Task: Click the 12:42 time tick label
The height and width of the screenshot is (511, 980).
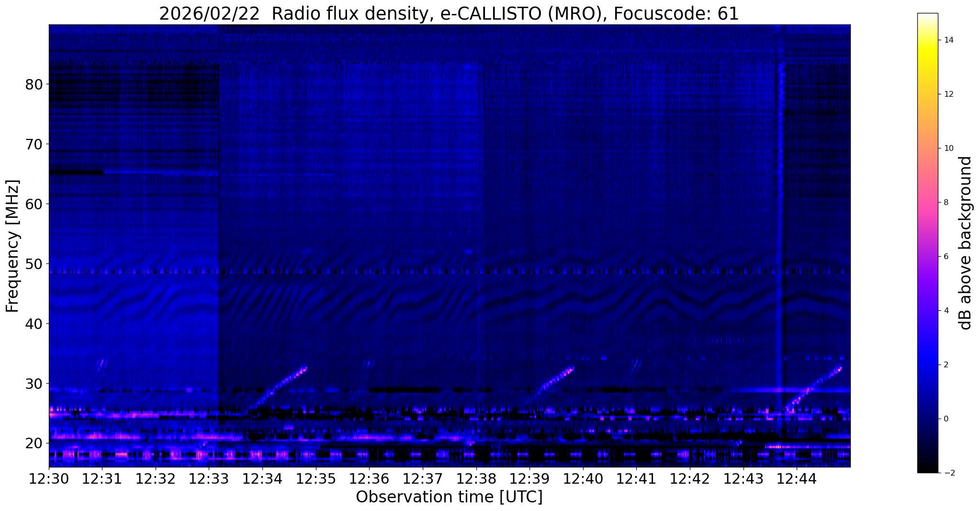Action: 690,479
